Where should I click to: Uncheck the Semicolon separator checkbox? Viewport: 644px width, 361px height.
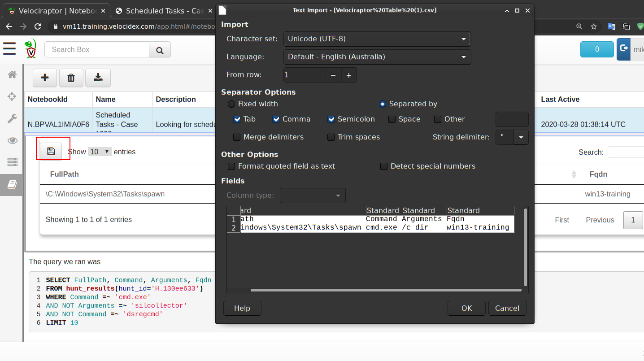(331, 119)
